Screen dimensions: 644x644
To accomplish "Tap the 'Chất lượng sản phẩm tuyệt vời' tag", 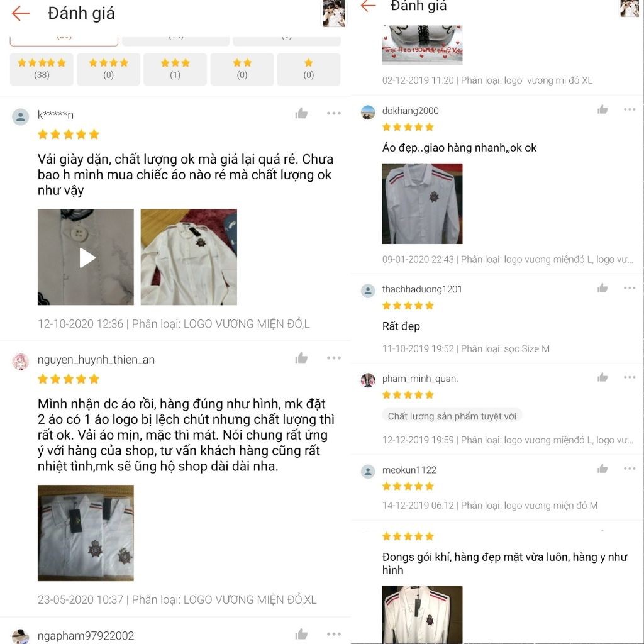I will pos(452,416).
